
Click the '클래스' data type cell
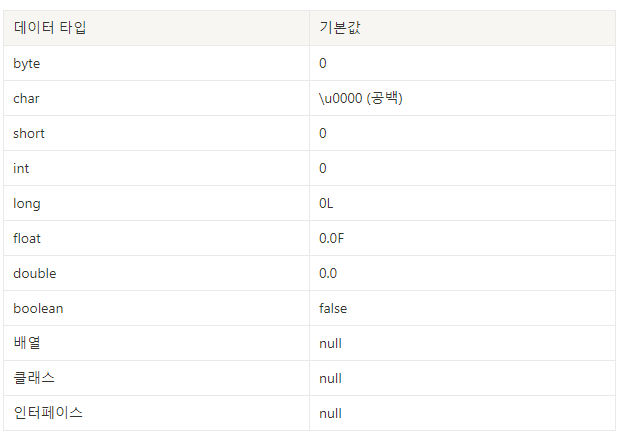click(x=157, y=378)
